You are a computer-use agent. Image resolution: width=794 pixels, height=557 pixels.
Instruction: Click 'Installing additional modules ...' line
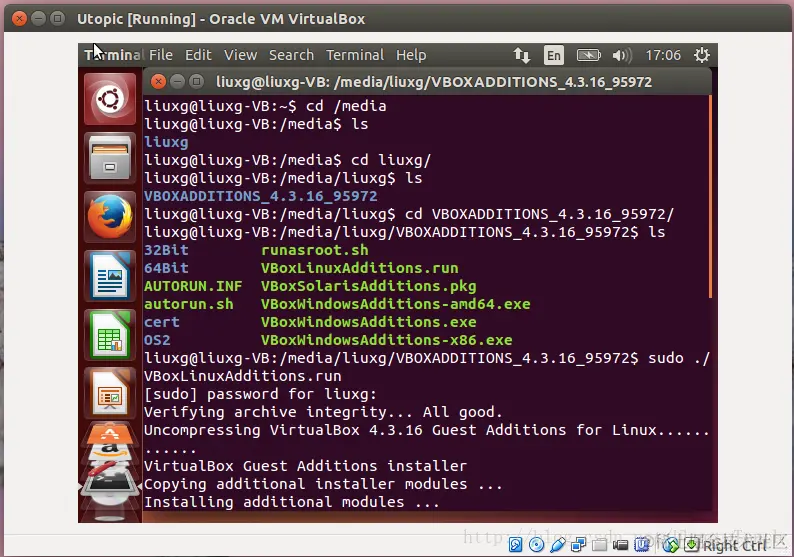pyautogui.click(x=292, y=502)
